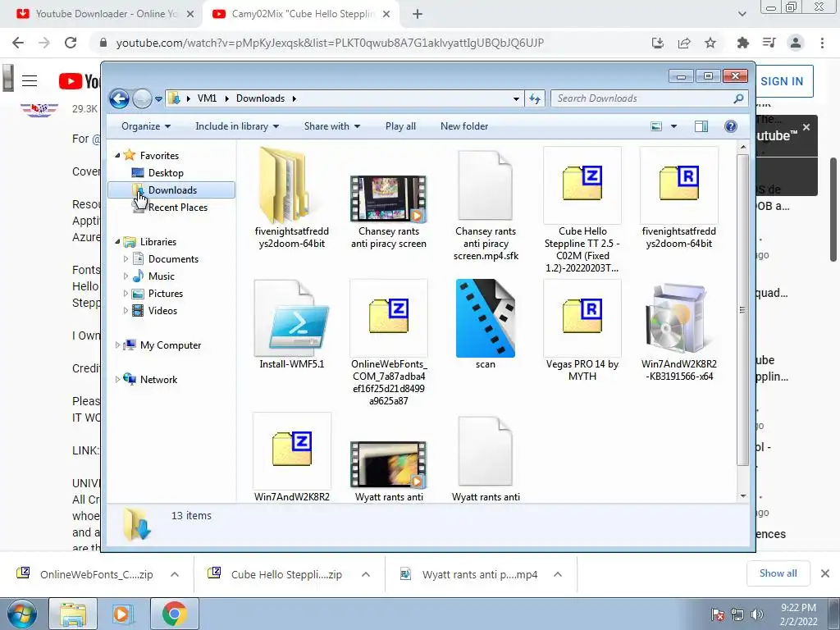Screen dimensions: 840x630
Task: Open Windows Explorer from taskbar
Action: pyautogui.click(x=73, y=614)
